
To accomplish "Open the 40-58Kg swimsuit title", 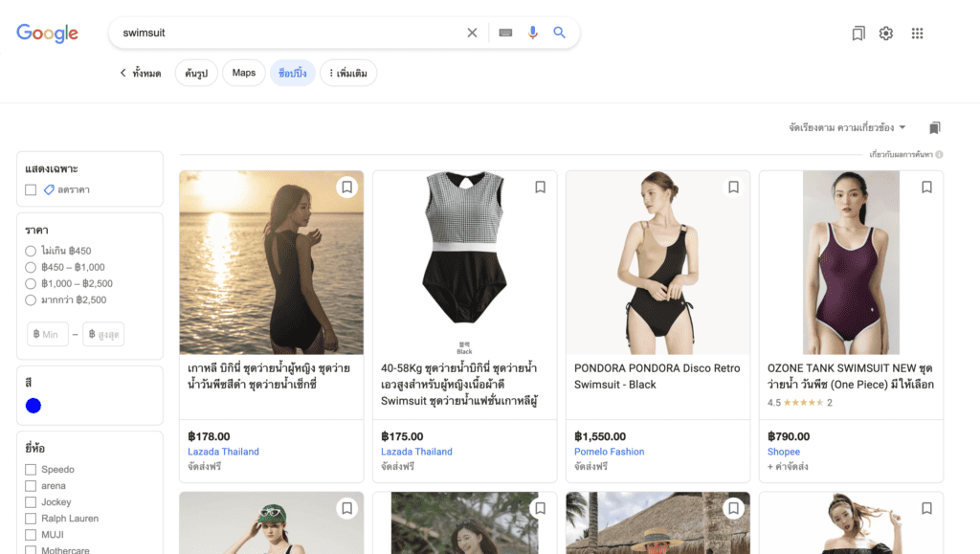I will coord(459,385).
